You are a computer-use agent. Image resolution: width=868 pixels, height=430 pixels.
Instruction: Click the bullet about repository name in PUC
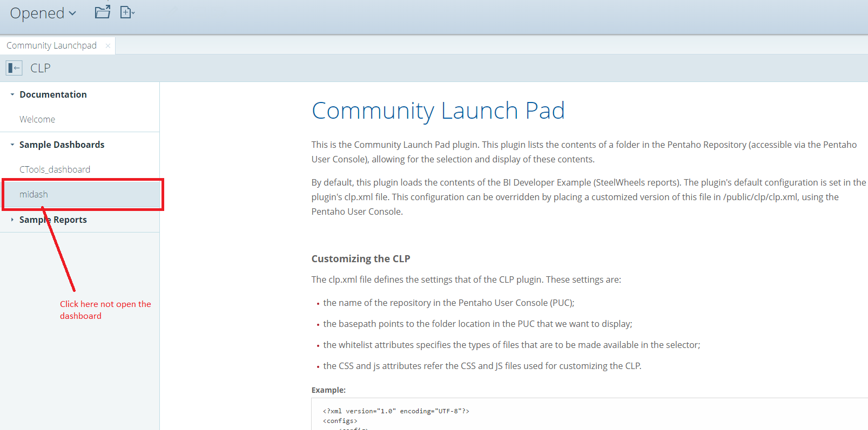click(x=449, y=303)
